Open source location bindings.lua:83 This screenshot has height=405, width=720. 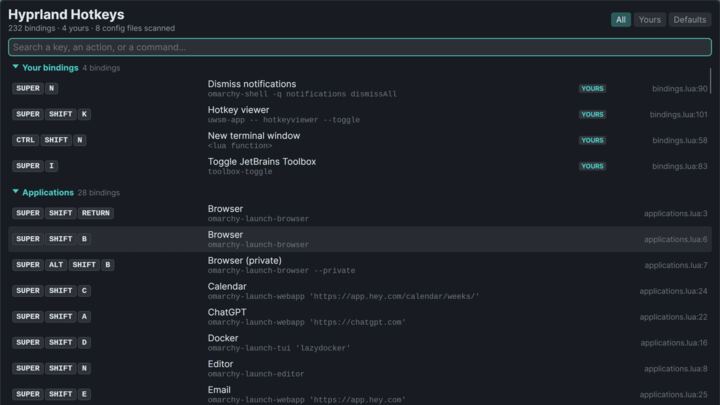coord(680,166)
